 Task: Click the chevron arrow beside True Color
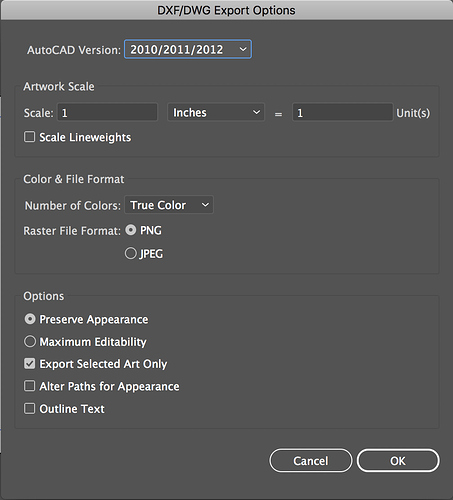(x=205, y=205)
